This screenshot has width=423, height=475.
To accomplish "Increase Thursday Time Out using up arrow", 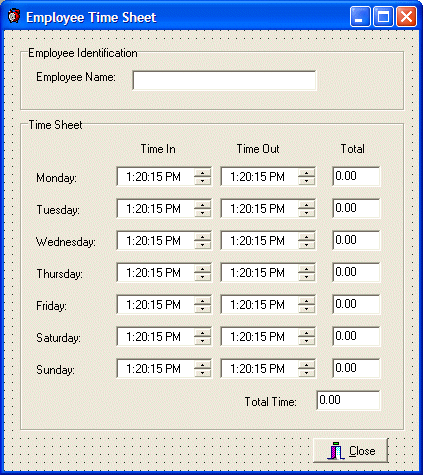I will tap(307, 268).
